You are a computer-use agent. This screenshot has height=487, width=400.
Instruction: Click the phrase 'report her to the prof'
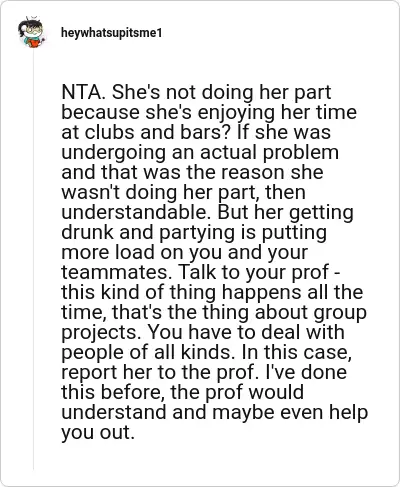[158, 373]
